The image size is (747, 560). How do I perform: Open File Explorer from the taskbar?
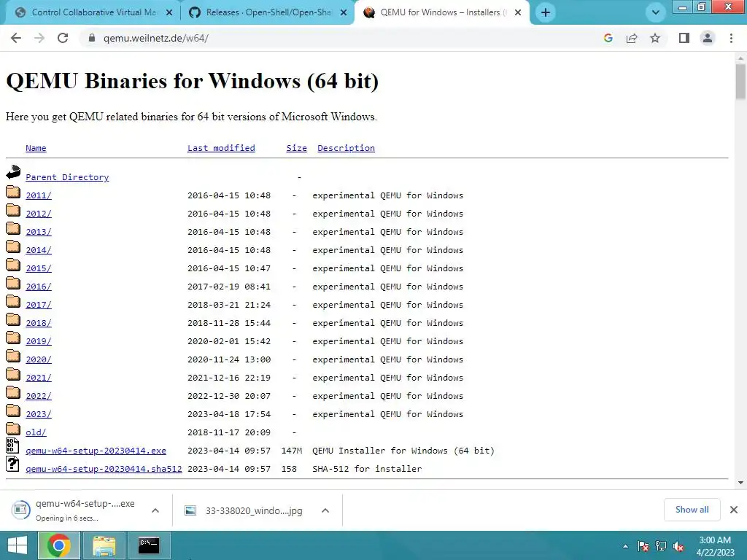tap(104, 545)
